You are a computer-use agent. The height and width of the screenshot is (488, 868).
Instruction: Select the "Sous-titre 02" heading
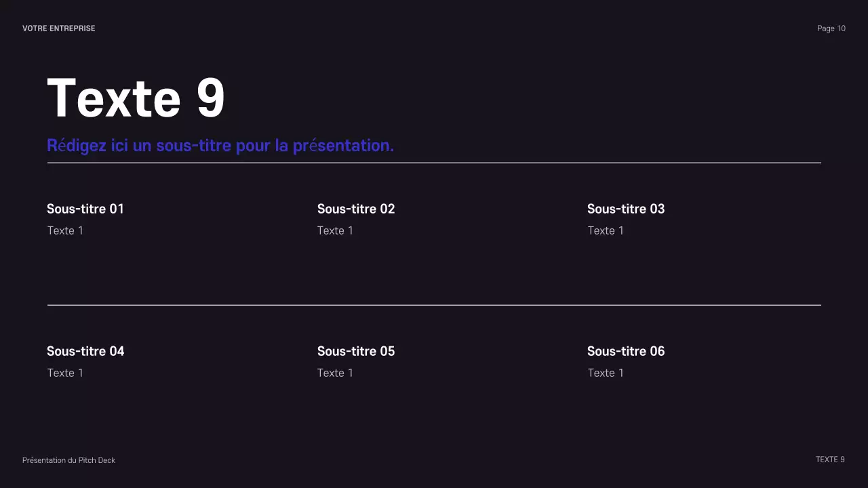[x=356, y=209]
